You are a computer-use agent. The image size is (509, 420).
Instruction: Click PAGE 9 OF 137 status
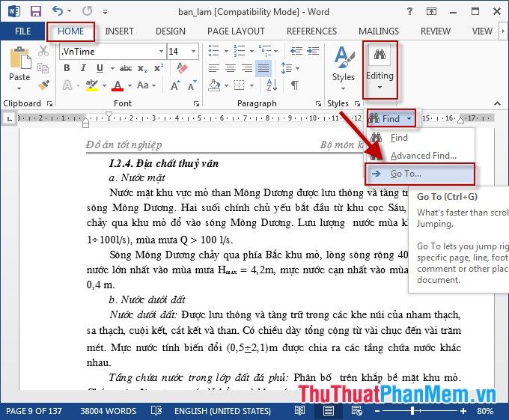point(34,411)
